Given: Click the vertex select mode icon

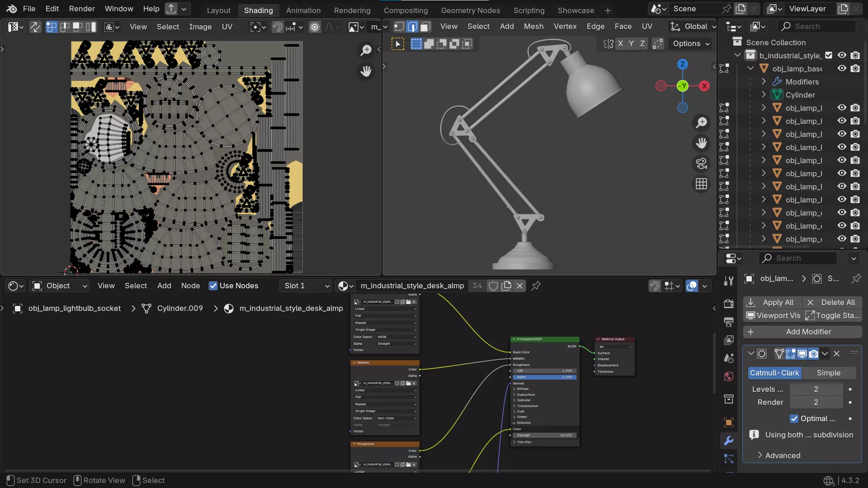Looking at the screenshot, I should tap(399, 27).
